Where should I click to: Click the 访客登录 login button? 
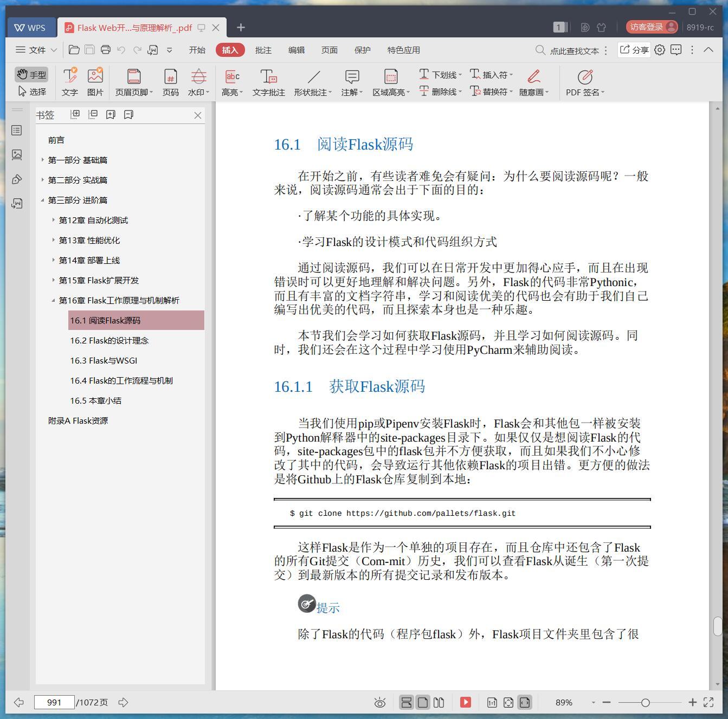652,27
